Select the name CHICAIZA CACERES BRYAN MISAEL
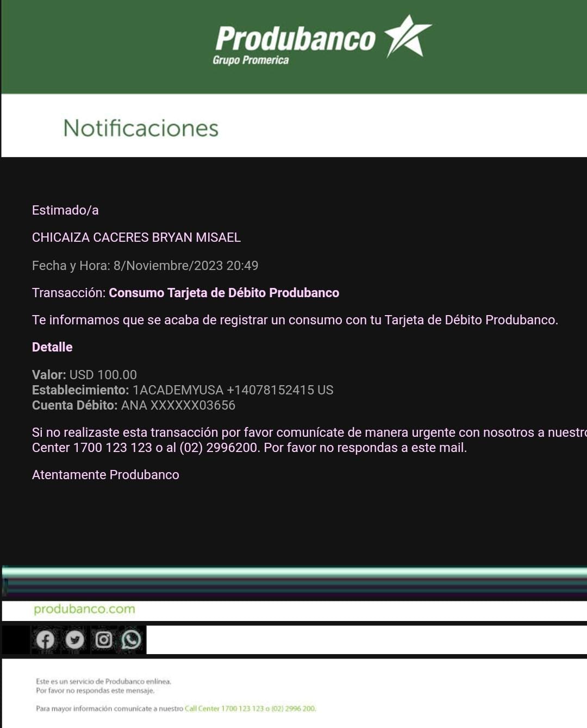 click(136, 237)
